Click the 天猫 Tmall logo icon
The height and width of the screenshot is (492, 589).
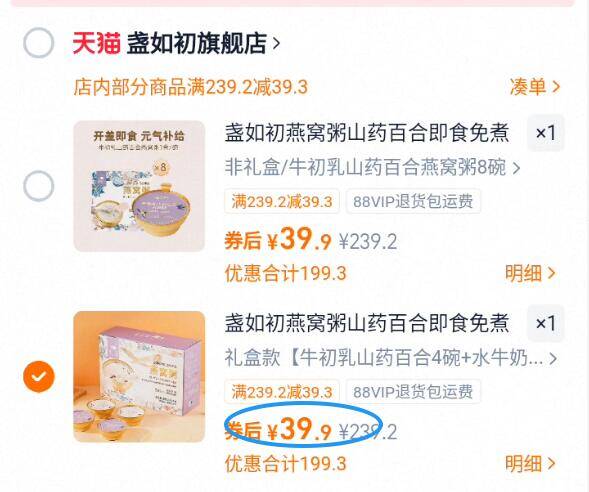pos(96,44)
